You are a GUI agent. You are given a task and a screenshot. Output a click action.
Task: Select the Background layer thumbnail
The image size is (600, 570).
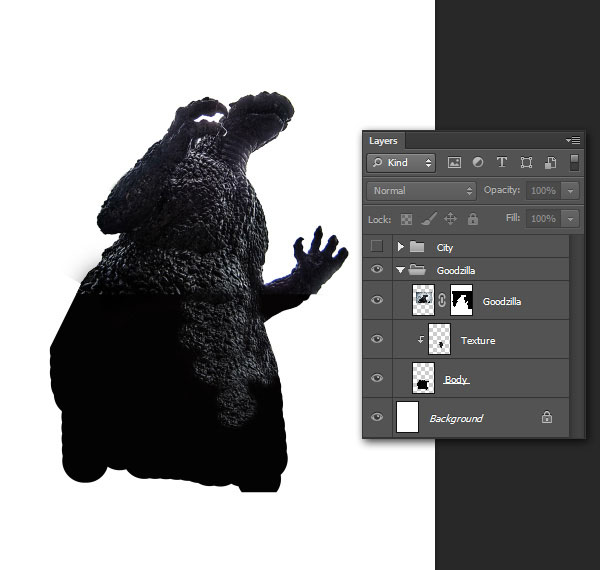pos(407,417)
